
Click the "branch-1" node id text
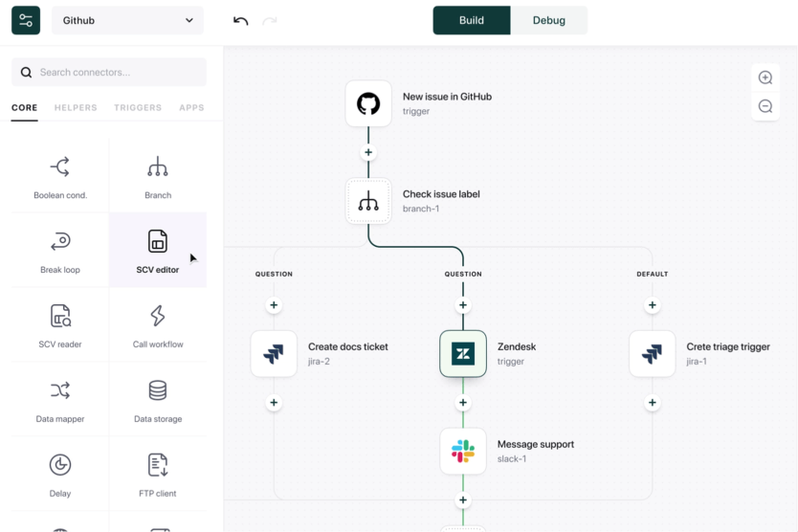pyautogui.click(x=421, y=209)
